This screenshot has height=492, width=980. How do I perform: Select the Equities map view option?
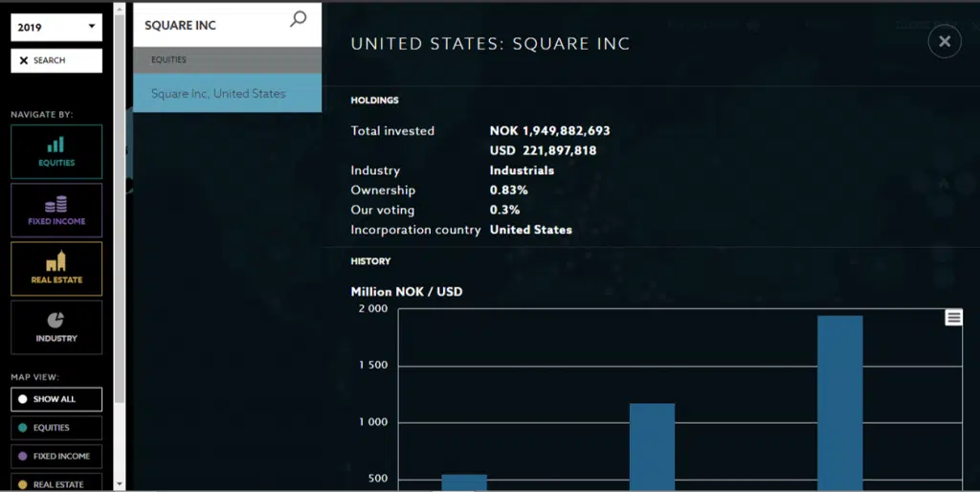click(x=56, y=428)
